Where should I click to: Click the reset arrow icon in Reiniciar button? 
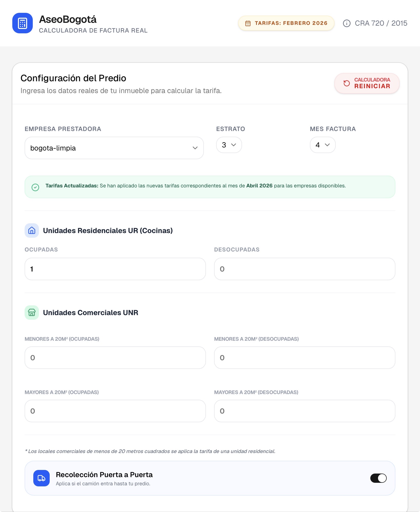[x=347, y=83]
